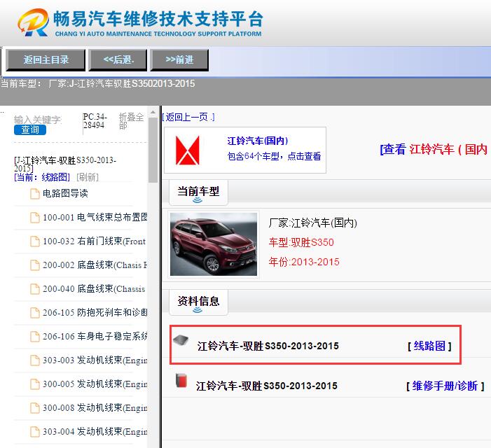491x448 pixels.
Task: Click the sidebar vertical scrollbar thumb
Action: (153, 150)
